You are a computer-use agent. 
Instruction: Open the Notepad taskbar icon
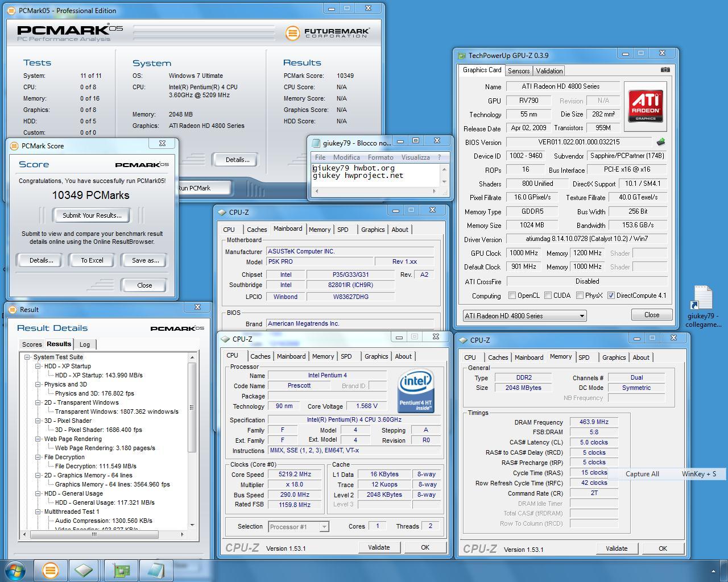[x=155, y=570]
